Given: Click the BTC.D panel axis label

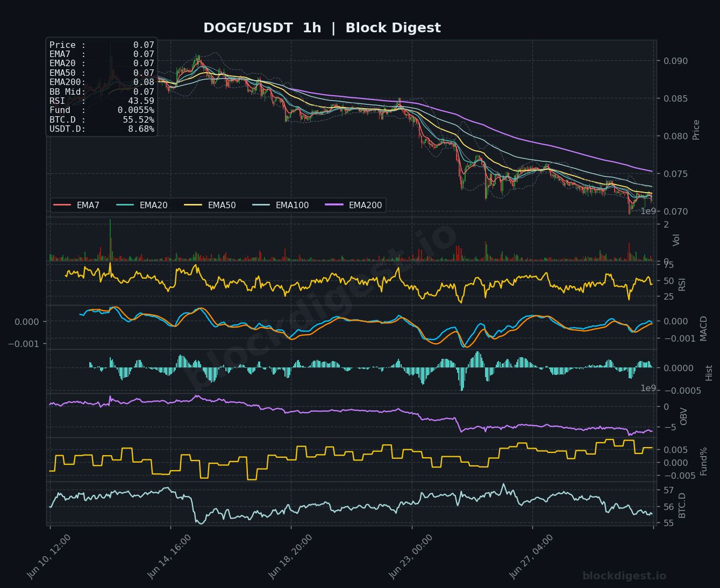Looking at the screenshot, I should coord(682,505).
